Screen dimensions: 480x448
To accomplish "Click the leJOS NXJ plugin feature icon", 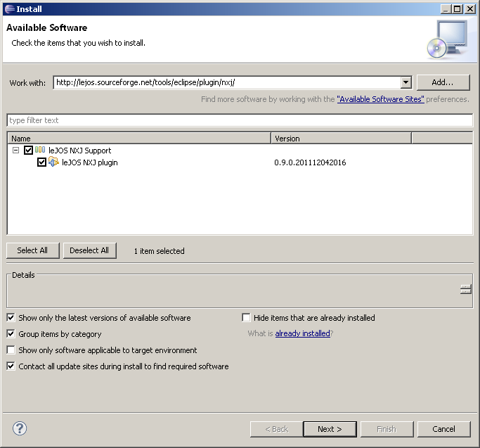I will coord(53,162).
